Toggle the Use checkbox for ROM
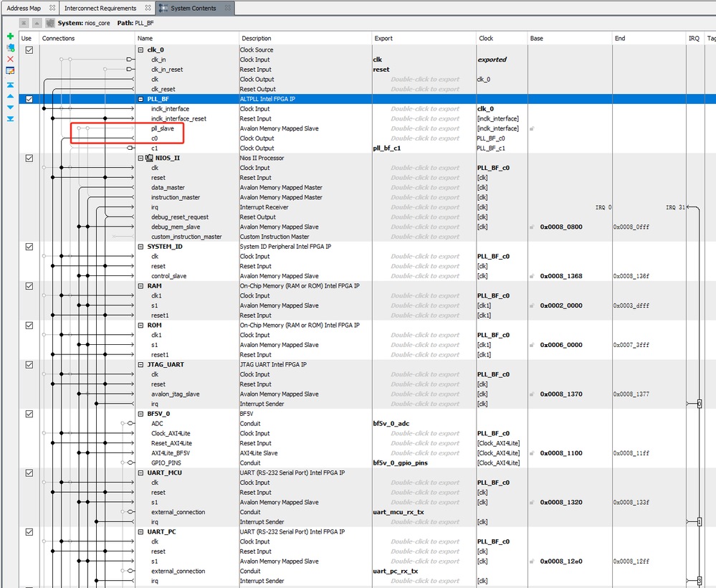The image size is (716, 588). (x=29, y=326)
